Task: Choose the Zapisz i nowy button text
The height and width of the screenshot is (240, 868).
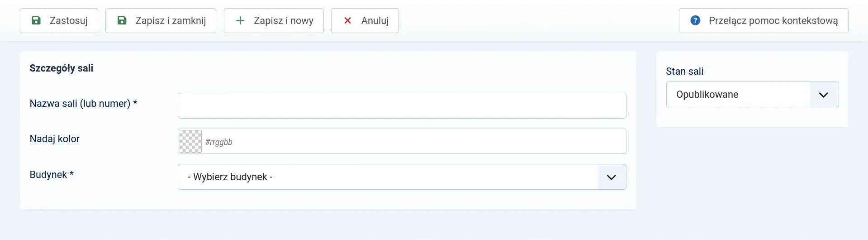Action: [284, 20]
